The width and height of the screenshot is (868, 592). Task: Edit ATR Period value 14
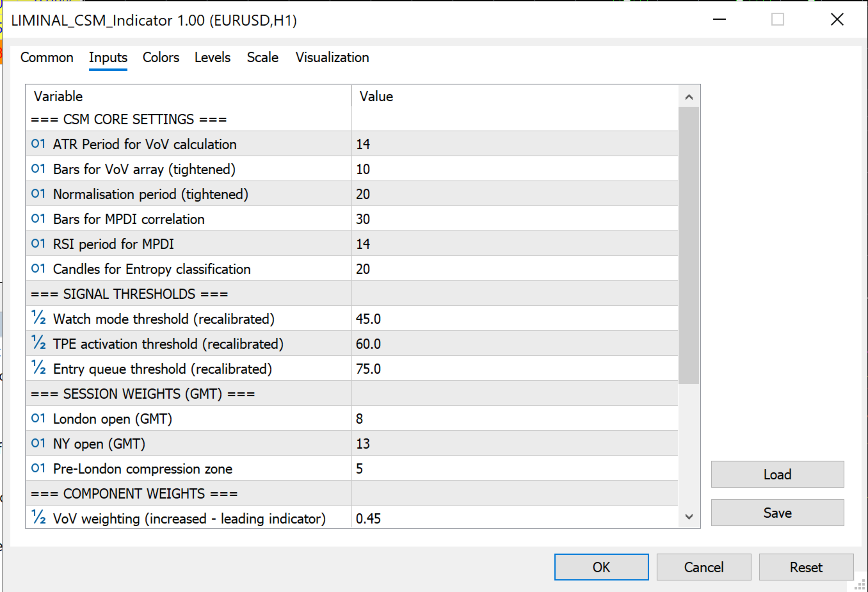(515, 144)
